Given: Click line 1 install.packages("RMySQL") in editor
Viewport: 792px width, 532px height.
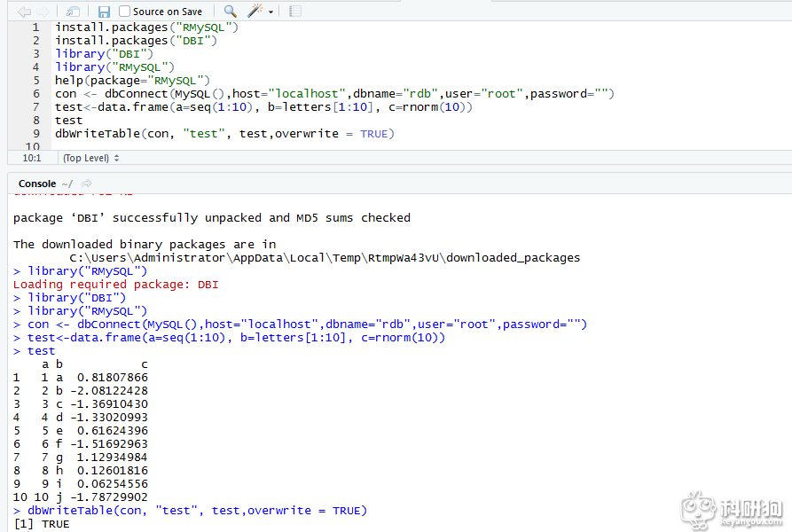Looking at the screenshot, I should pyautogui.click(x=146, y=27).
